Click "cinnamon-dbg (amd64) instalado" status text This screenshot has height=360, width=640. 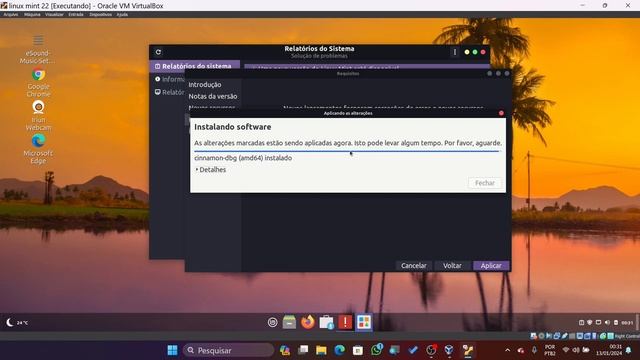pyautogui.click(x=243, y=158)
